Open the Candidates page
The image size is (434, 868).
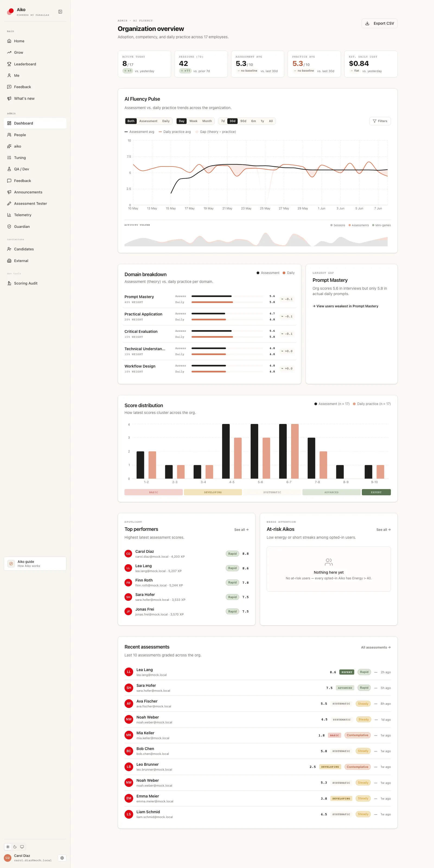coord(35,249)
